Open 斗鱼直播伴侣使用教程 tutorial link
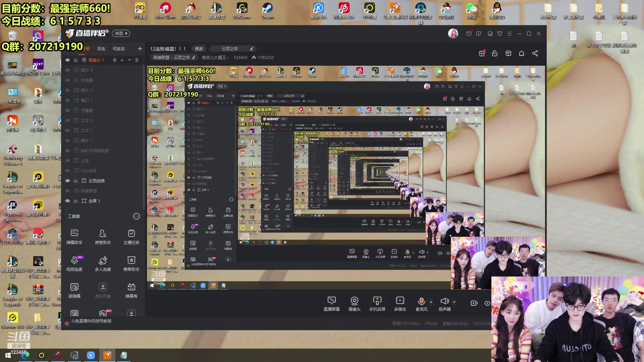 click(91, 321)
